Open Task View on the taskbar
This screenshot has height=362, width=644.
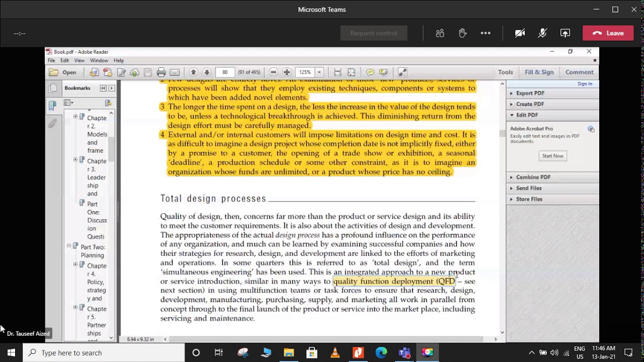pos(218,352)
